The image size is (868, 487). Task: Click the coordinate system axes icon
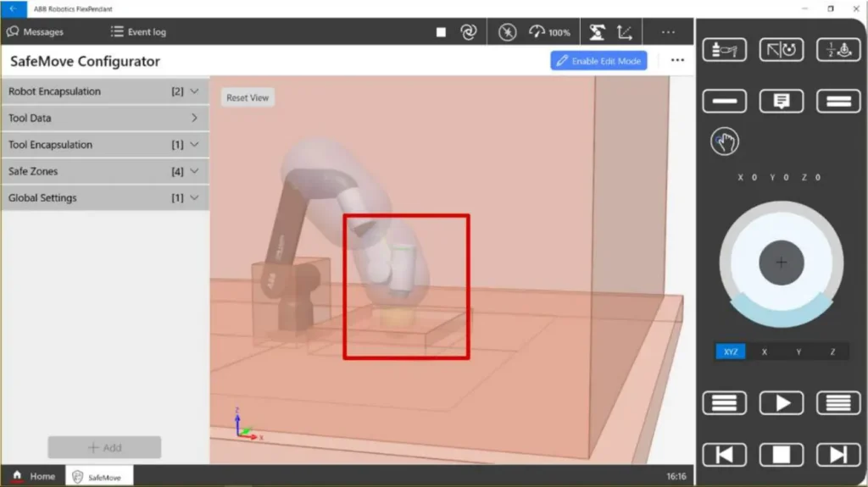pos(625,32)
